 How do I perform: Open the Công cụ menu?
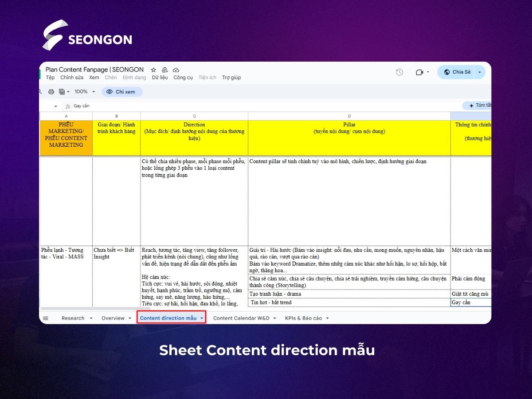coord(183,78)
